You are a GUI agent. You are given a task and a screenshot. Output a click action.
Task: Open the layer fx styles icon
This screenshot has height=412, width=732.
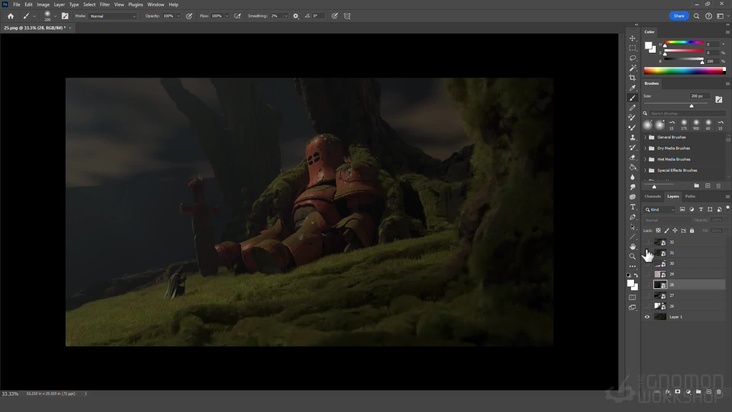point(668,392)
